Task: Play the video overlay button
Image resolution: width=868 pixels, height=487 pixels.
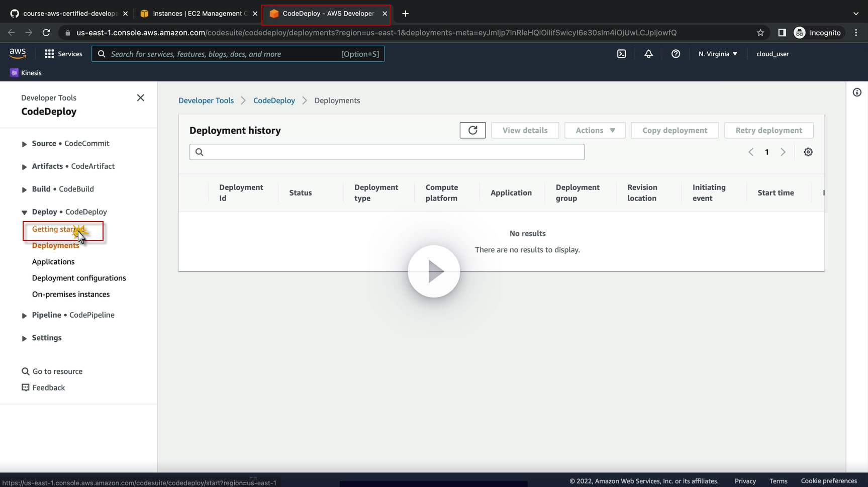Action: [434, 271]
